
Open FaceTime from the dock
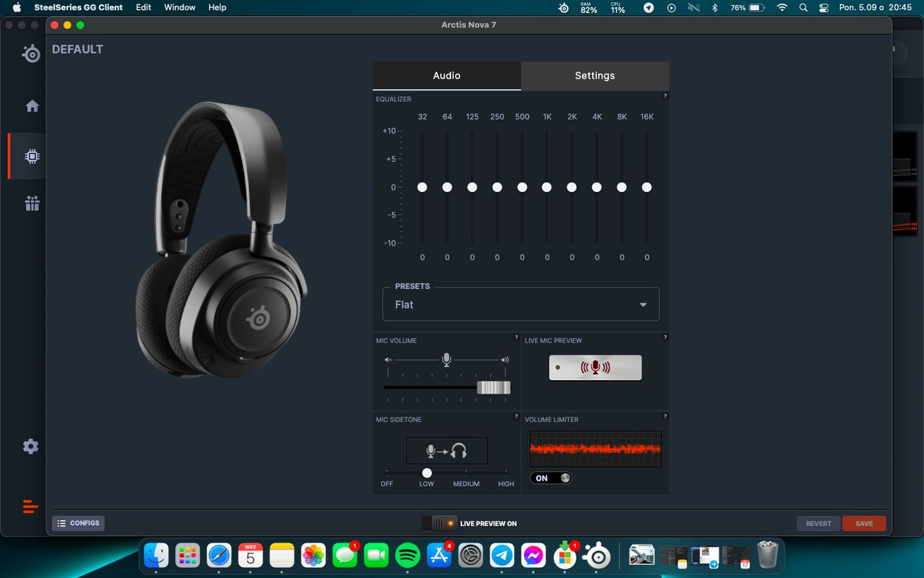[x=376, y=556]
